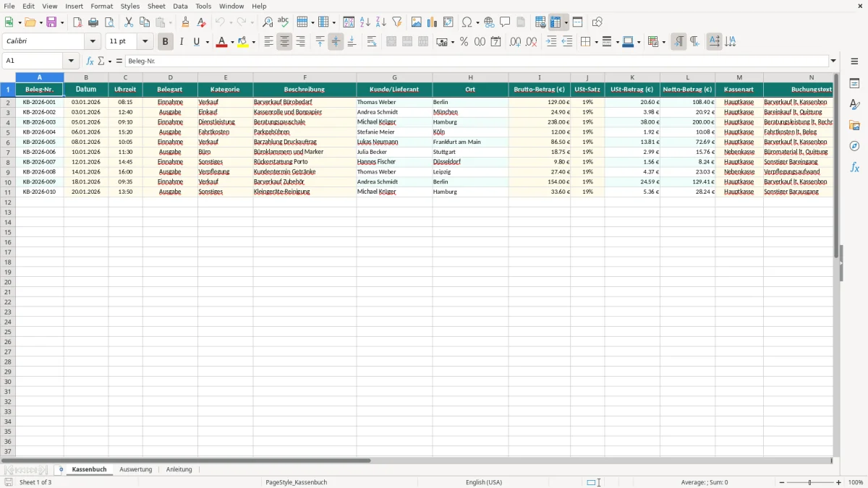Insert a comment

[505, 22]
